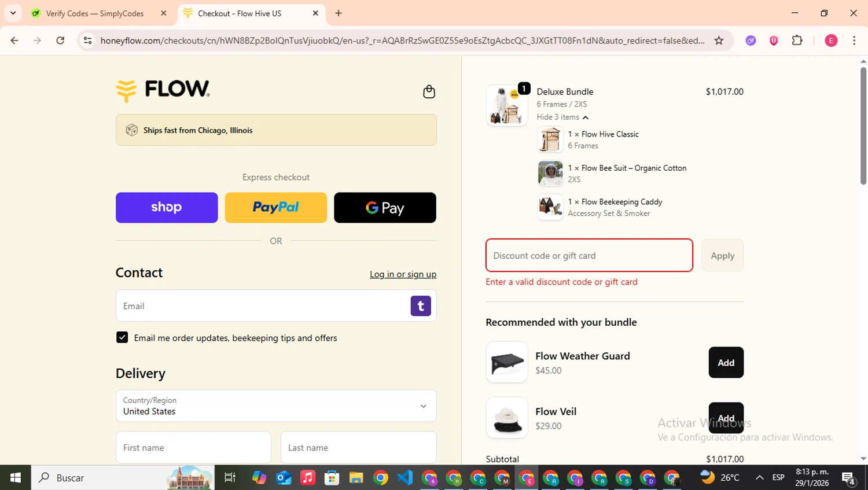The height and width of the screenshot is (490, 868).
Task: Open a new browser tab
Action: pos(339,13)
